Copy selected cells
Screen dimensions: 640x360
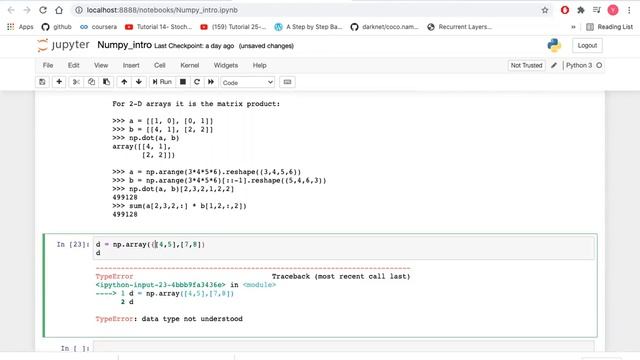tap(91, 82)
